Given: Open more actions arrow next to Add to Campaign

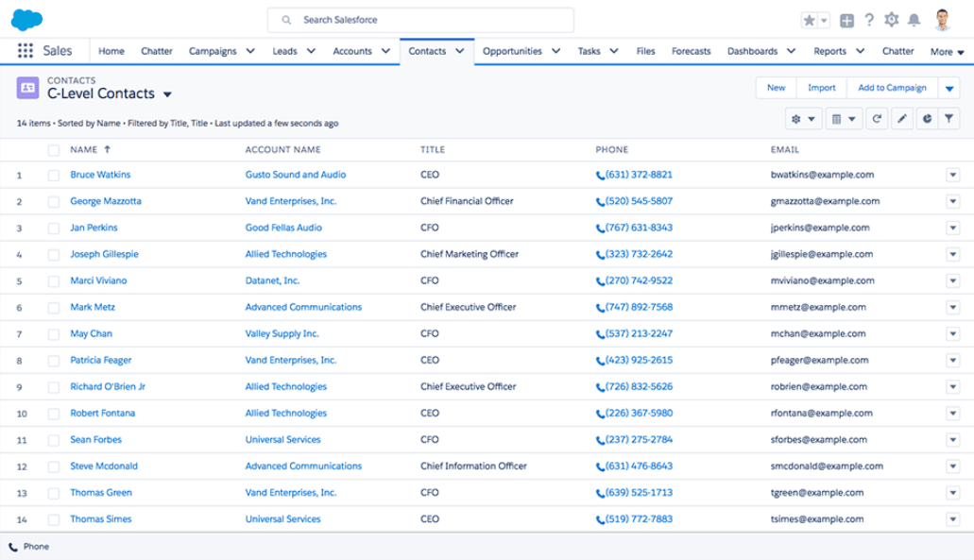Looking at the screenshot, I should (x=949, y=88).
